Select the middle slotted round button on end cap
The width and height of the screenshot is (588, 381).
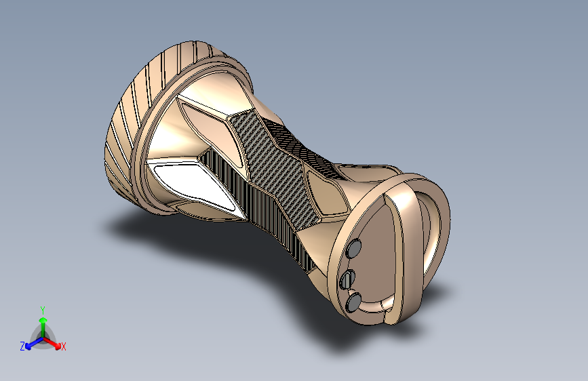[348, 279]
